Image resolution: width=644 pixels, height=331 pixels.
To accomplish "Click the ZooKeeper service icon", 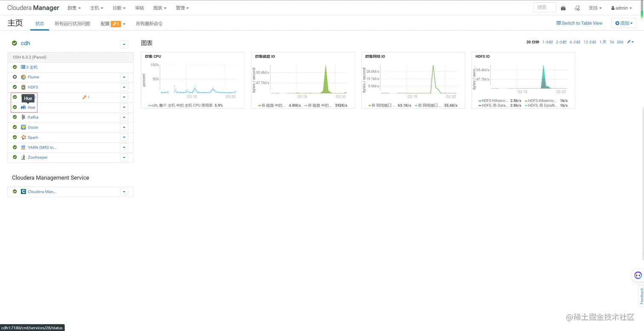I will pyautogui.click(x=23, y=157).
